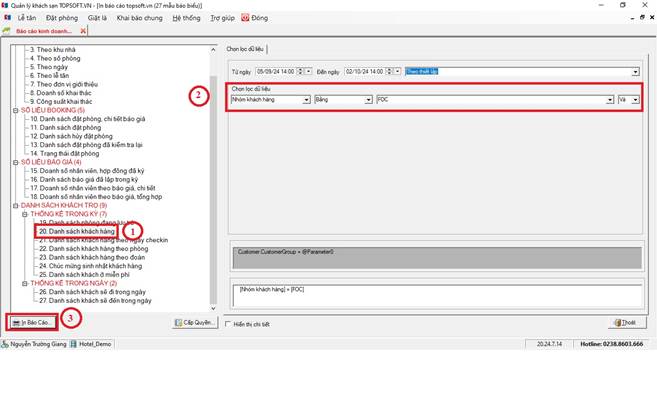
Task: Click the report tree scroll-up arrow
Action: 213,50
